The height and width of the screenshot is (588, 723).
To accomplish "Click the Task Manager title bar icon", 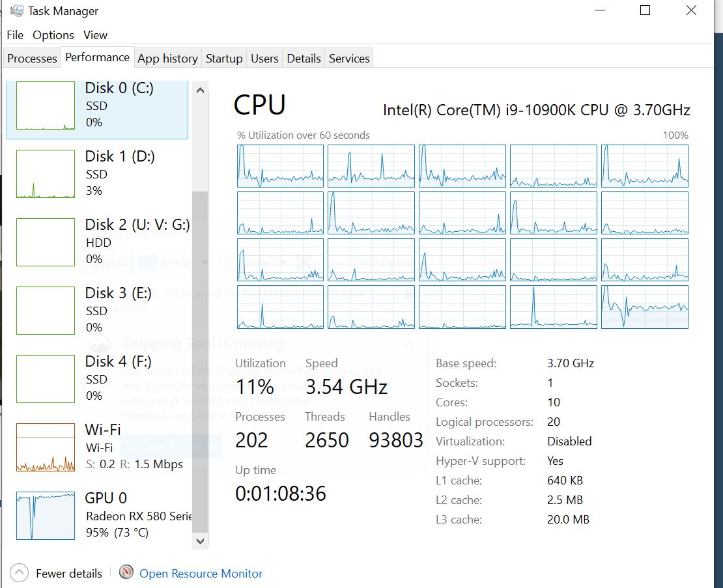I will 16,10.
